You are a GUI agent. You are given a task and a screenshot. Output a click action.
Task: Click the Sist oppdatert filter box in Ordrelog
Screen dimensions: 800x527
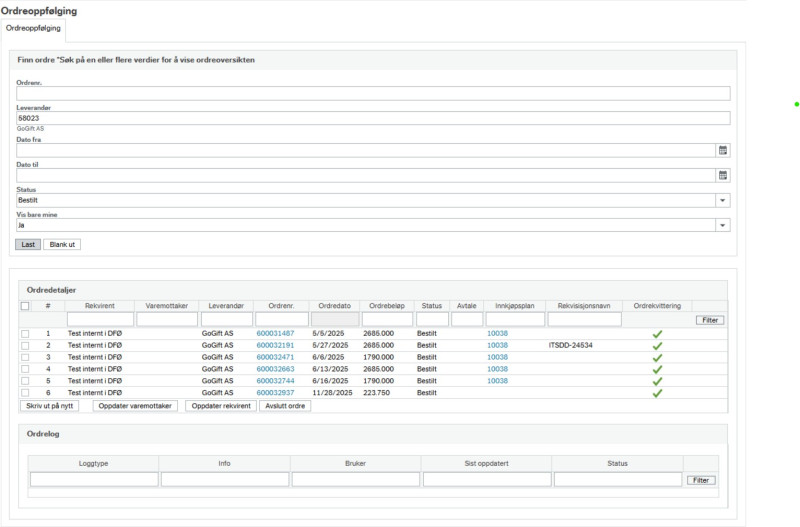pos(487,480)
